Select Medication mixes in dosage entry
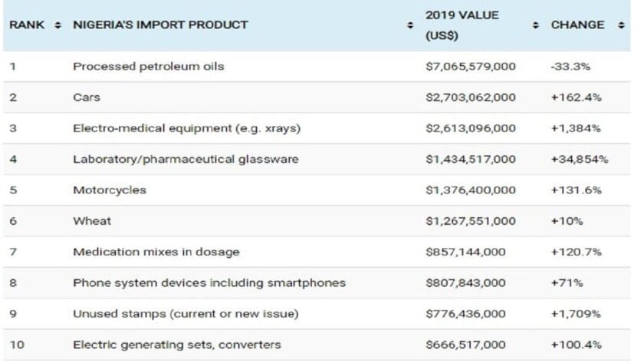This screenshot has width=644, height=363. [156, 252]
